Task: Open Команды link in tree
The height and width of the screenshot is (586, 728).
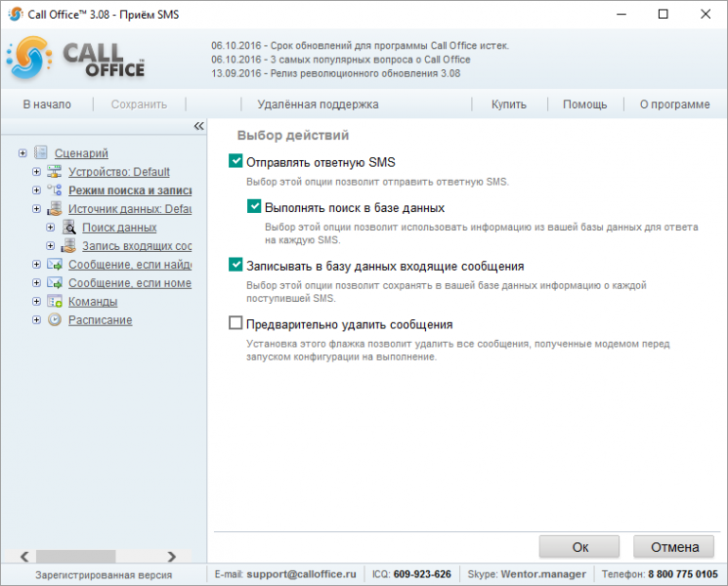Action: point(93,302)
